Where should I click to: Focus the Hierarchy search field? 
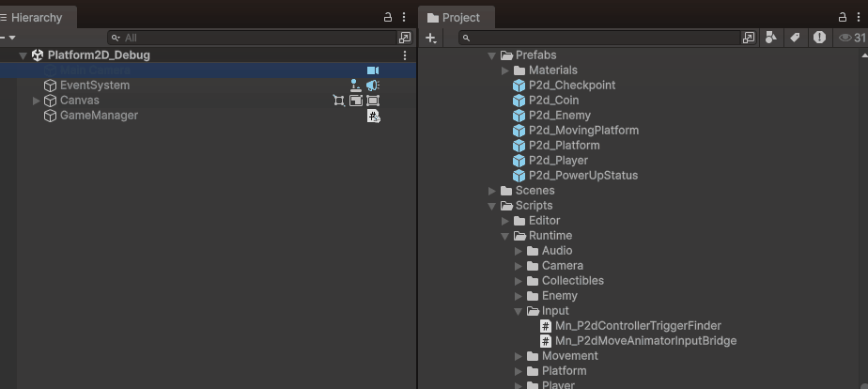pyautogui.click(x=253, y=38)
